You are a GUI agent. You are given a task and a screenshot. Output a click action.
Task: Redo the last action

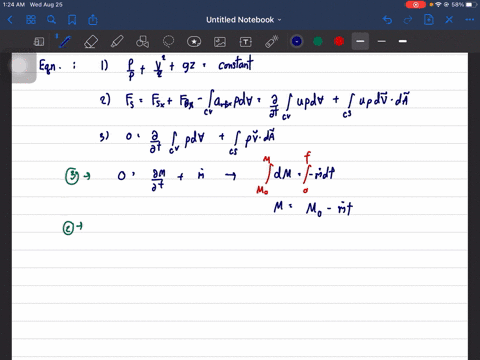click(x=408, y=20)
